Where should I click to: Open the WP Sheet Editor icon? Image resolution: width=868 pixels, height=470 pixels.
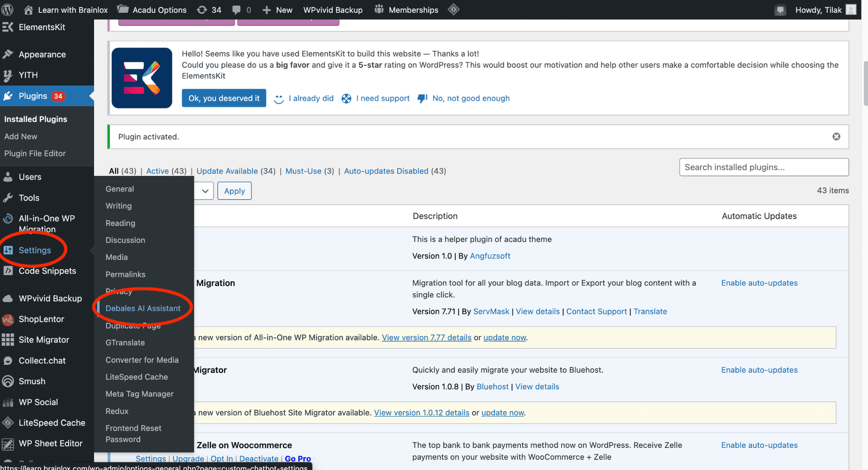point(8,443)
